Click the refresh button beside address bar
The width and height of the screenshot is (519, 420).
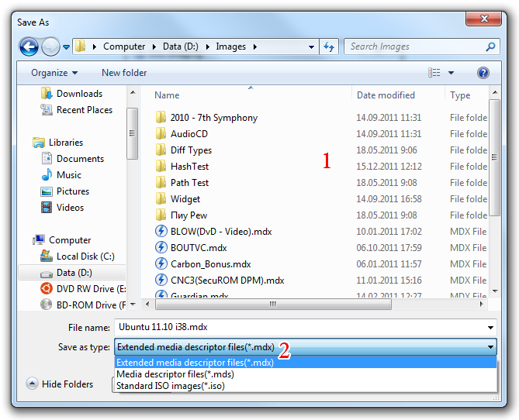click(329, 46)
